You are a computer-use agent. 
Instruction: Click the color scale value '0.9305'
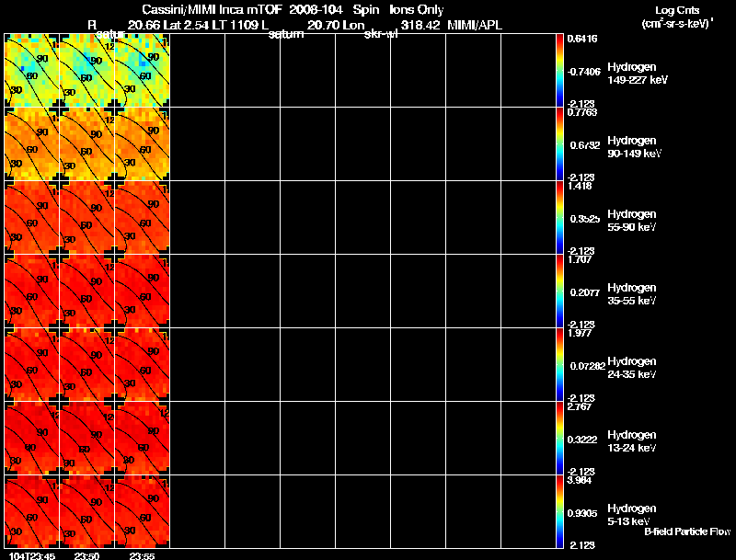(x=582, y=514)
